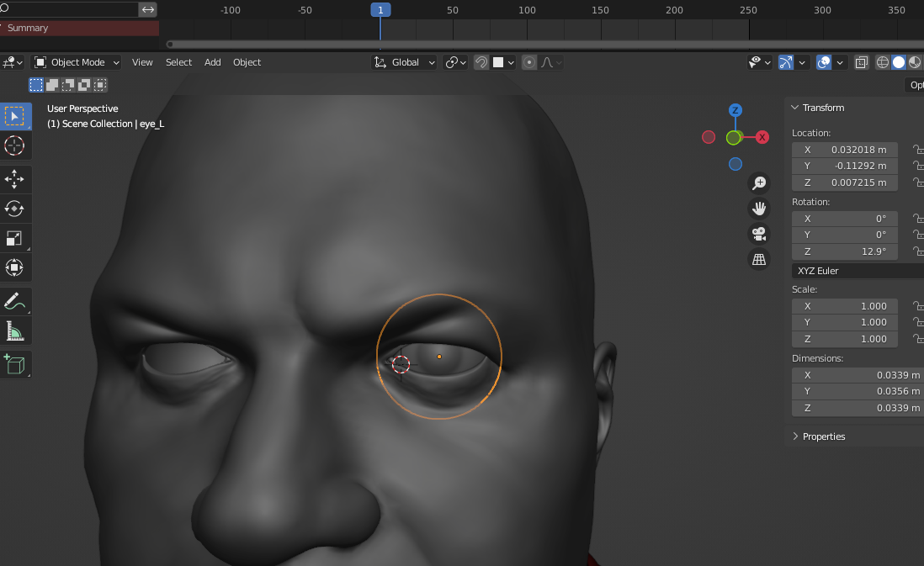Toggle snapping magnet icon
Screen dimensions: 924x566
(x=481, y=62)
